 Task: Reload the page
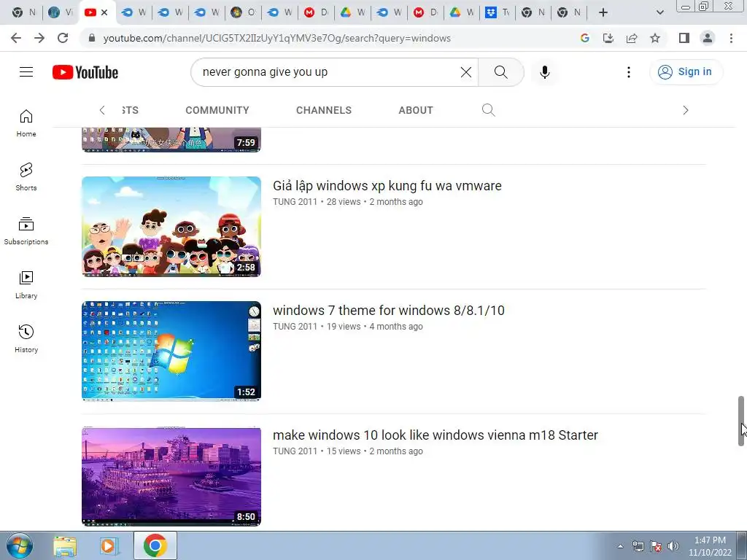click(x=63, y=38)
